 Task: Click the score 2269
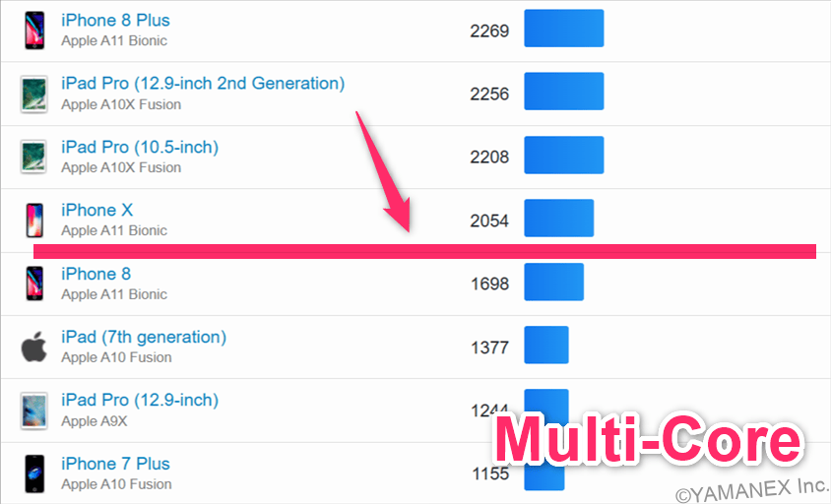click(x=489, y=31)
